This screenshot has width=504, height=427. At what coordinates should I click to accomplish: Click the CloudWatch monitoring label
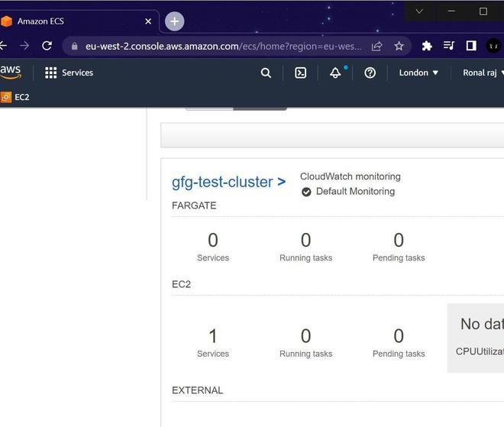tap(351, 176)
